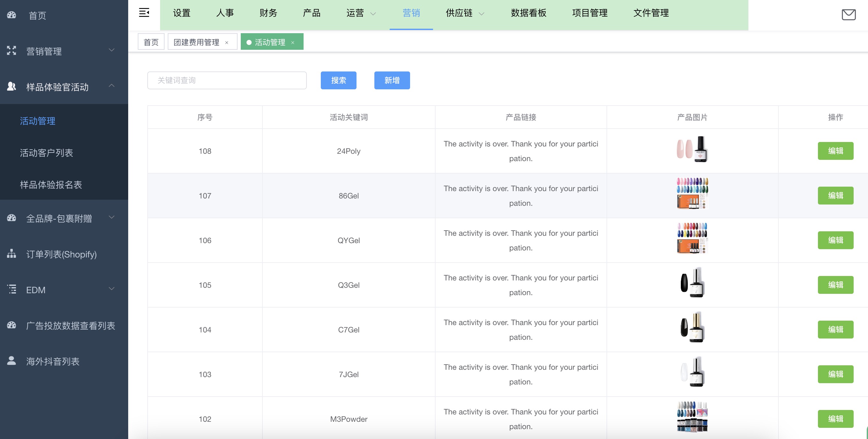
Task: Click the org-chart icon beside 订单列表(Shopify)
Action: 11,254
